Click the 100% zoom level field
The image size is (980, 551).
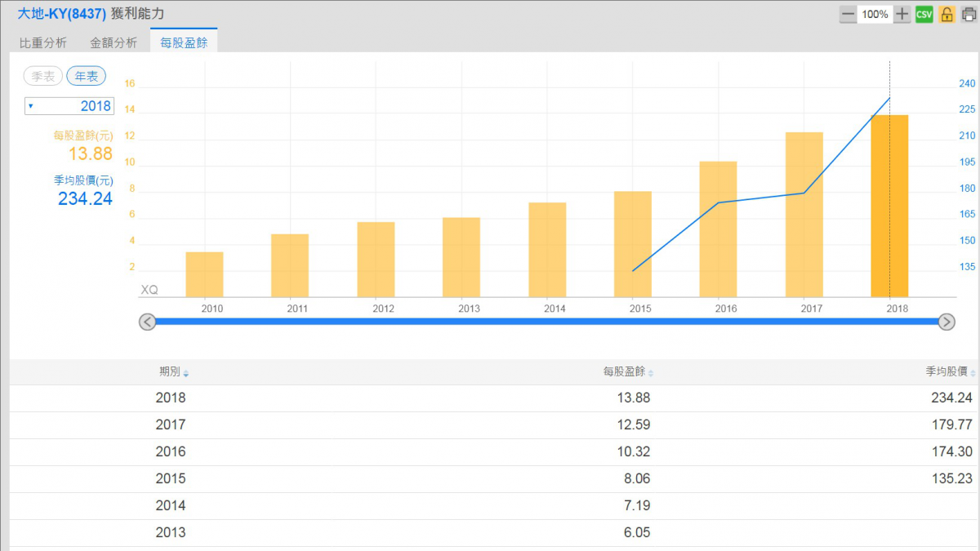tap(875, 14)
